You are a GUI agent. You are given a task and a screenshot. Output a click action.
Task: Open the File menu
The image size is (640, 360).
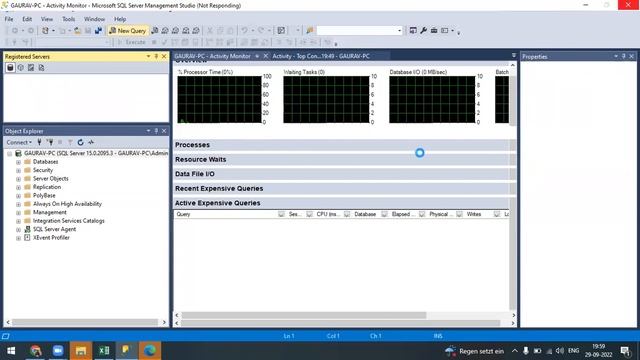click(x=9, y=19)
